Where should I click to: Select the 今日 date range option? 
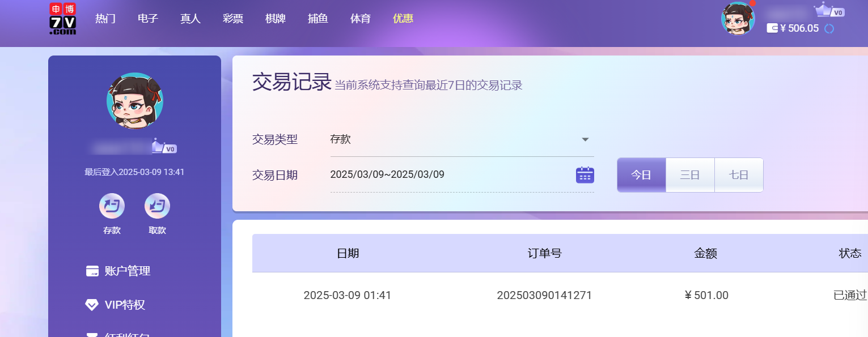pos(641,175)
